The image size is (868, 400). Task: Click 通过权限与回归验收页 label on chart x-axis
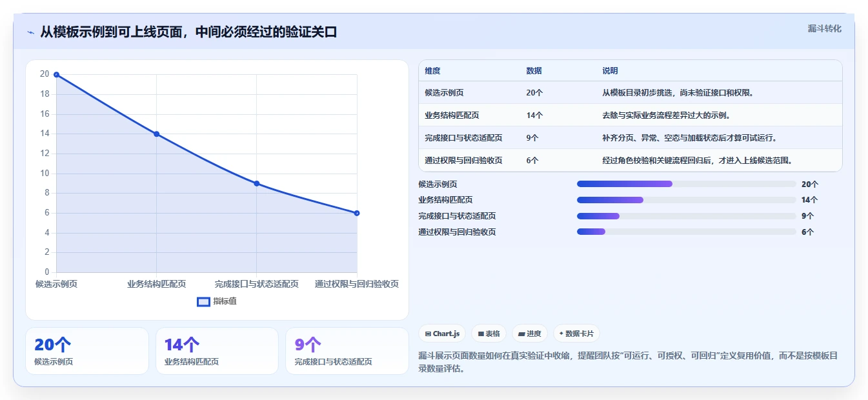tap(357, 285)
